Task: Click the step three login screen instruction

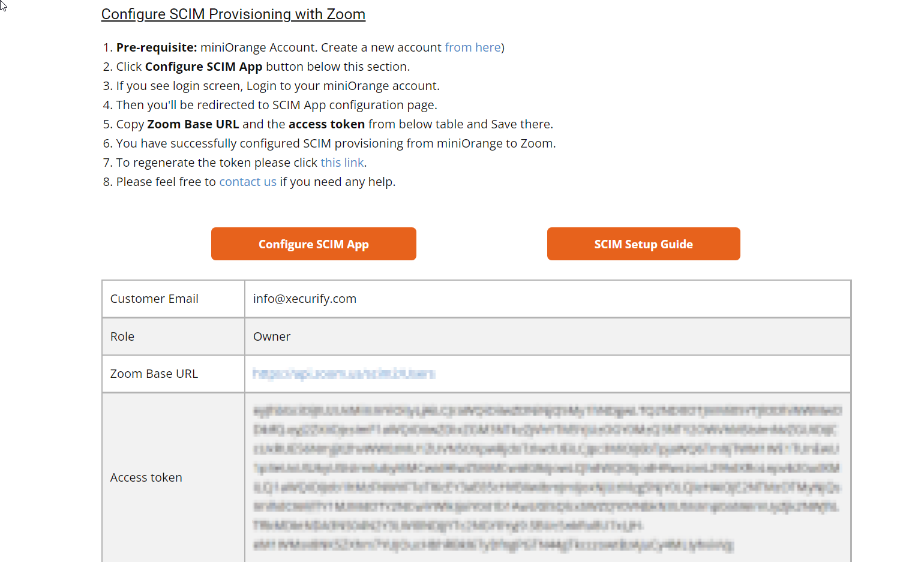Action: (x=277, y=86)
